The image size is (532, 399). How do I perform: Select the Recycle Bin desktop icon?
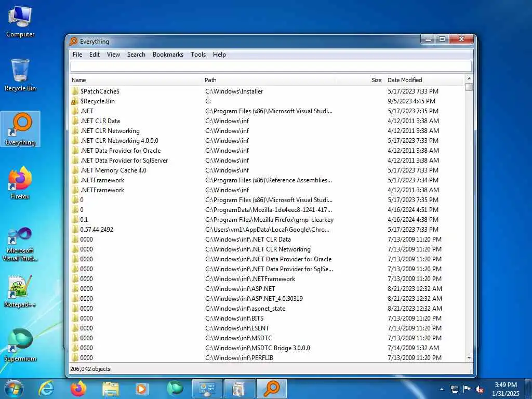[20, 75]
